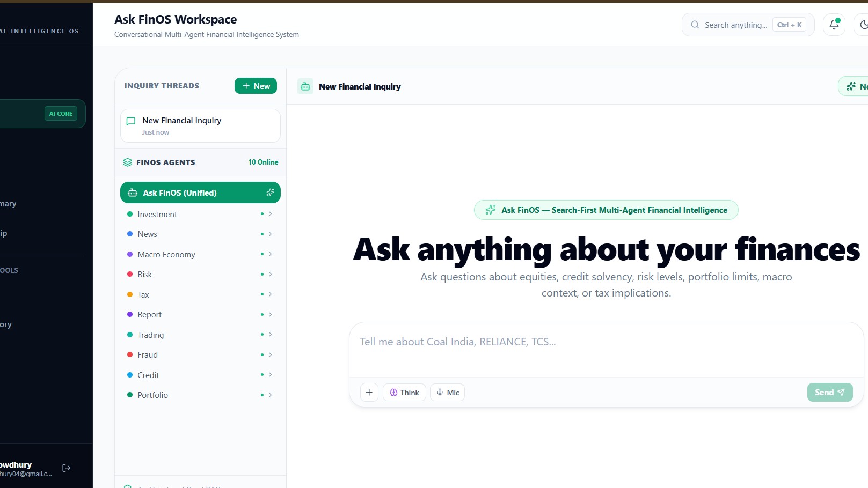Open the New Financial Inquiry thread

coord(200,126)
